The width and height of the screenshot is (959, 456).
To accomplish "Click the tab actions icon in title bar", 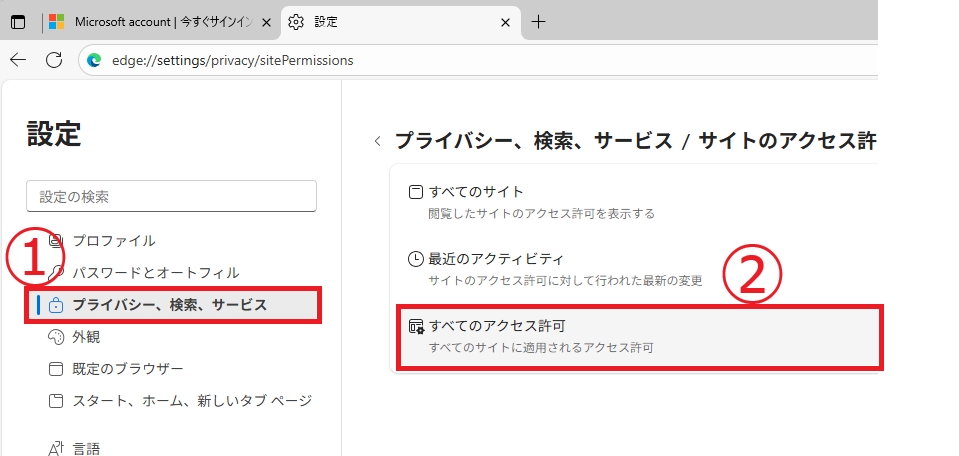I will (x=18, y=22).
